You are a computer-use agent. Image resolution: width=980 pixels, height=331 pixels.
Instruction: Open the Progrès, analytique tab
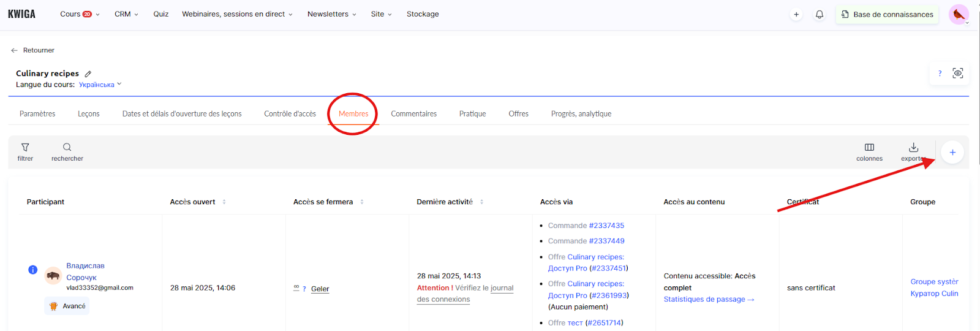(581, 114)
